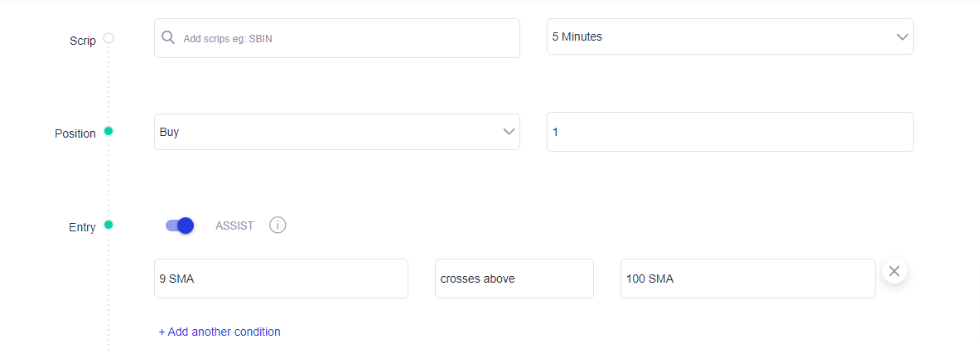This screenshot has height=354, width=980.
Task: Click the info icon next to ASSIST
Action: [278, 225]
